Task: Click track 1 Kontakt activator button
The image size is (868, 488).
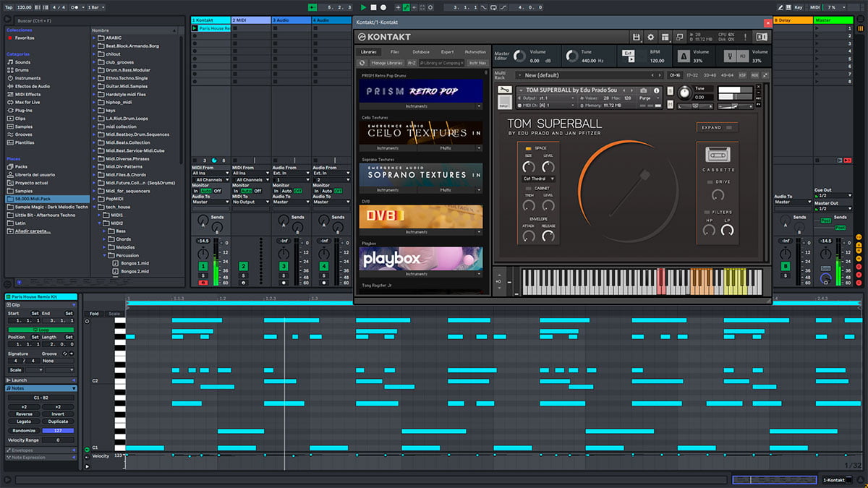Action: pos(203,267)
